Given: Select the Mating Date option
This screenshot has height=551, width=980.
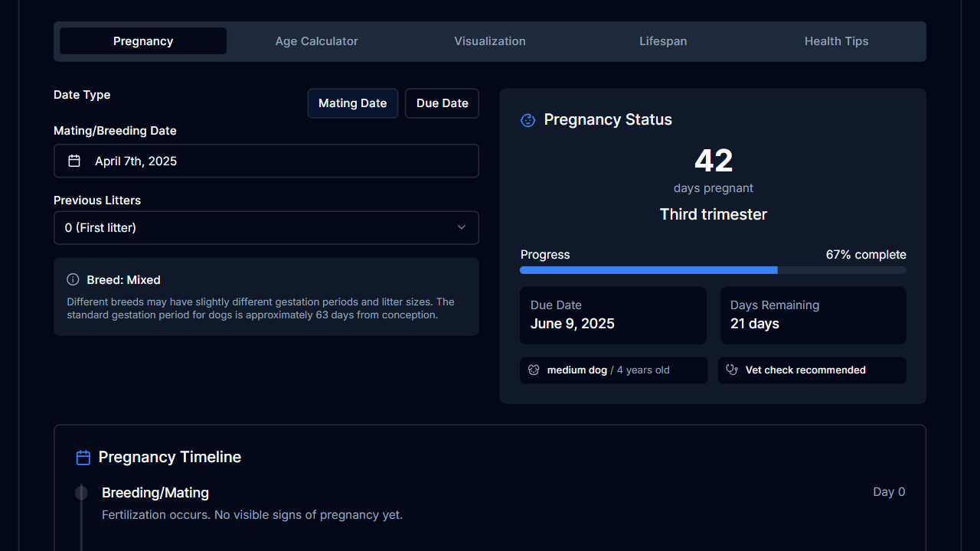Looking at the screenshot, I should pos(353,103).
